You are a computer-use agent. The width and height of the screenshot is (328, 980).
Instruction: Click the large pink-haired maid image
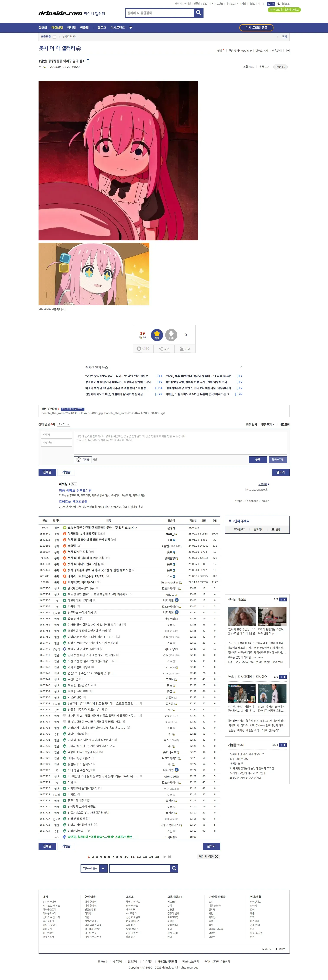pyautogui.click(x=118, y=160)
